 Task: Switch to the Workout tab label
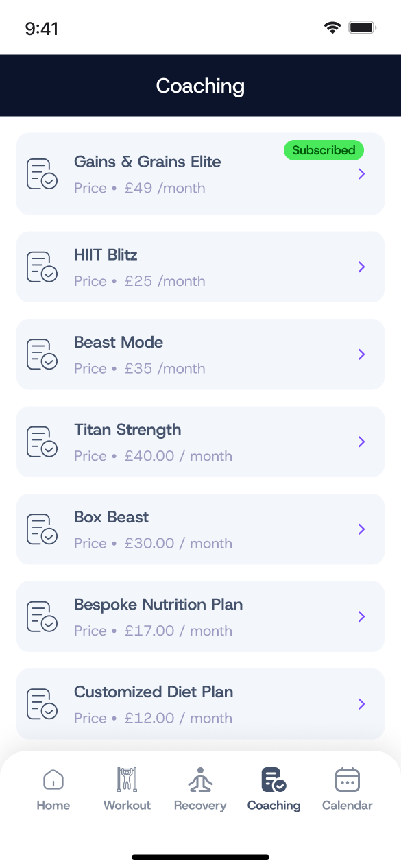pyautogui.click(x=127, y=805)
